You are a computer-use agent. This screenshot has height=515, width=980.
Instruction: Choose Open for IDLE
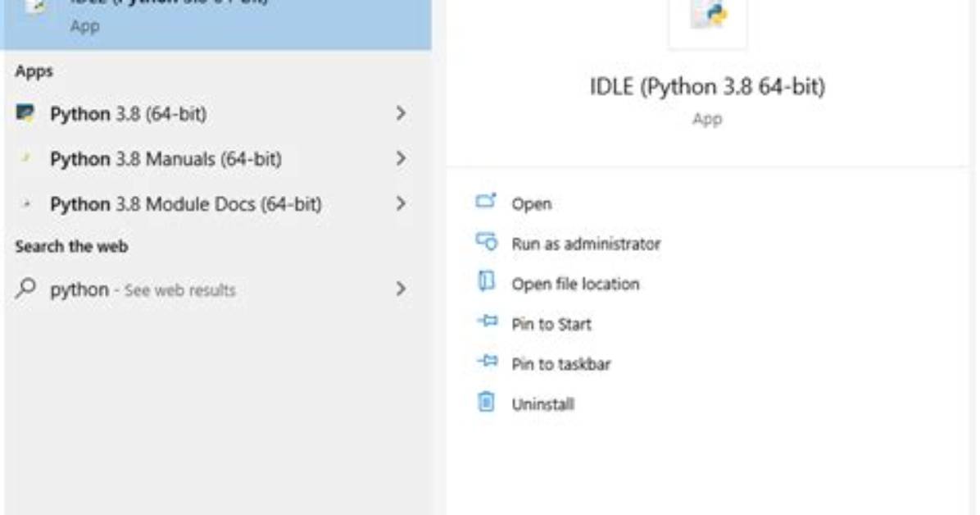pos(531,204)
